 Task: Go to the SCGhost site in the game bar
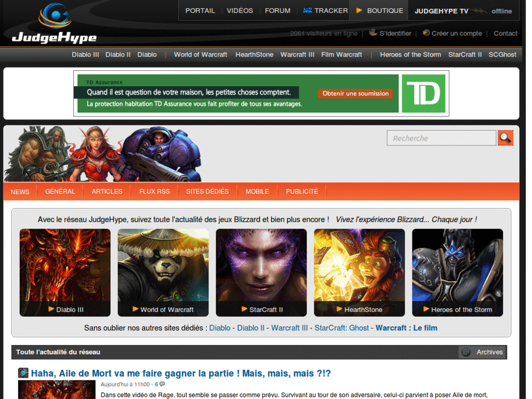[502, 55]
